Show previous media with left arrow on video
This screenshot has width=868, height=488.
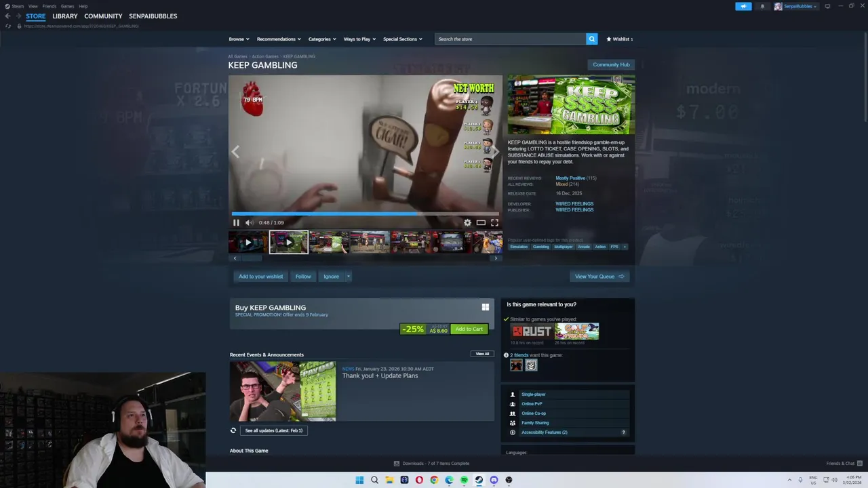[x=235, y=152]
